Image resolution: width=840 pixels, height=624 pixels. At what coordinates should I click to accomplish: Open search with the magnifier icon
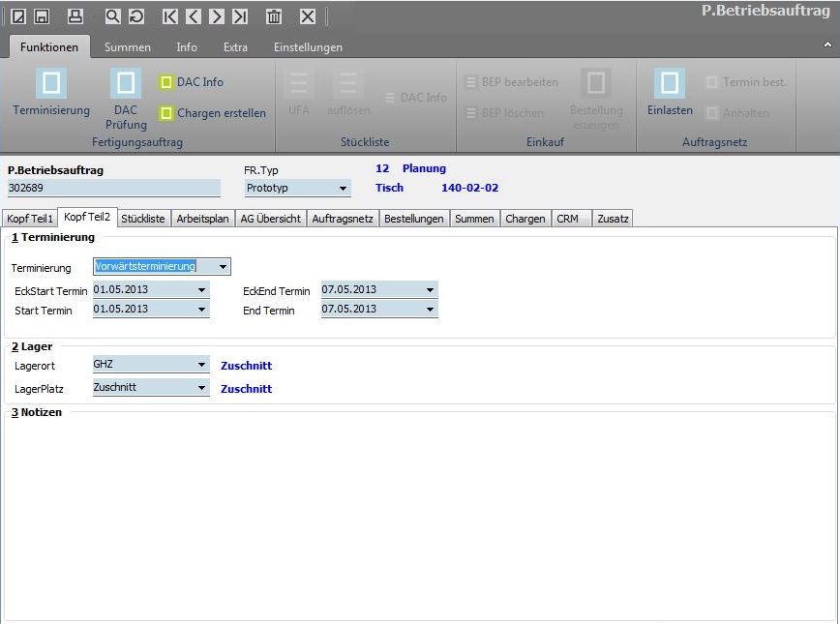(112, 16)
